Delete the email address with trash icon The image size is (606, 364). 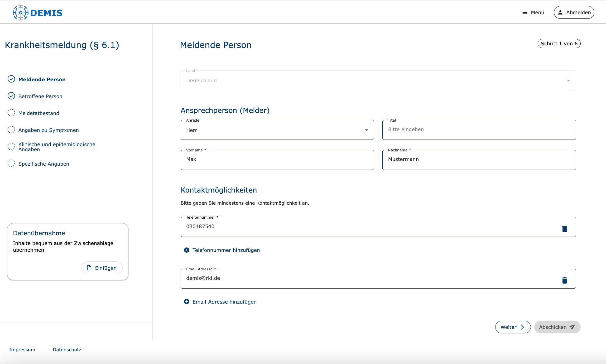(x=564, y=280)
